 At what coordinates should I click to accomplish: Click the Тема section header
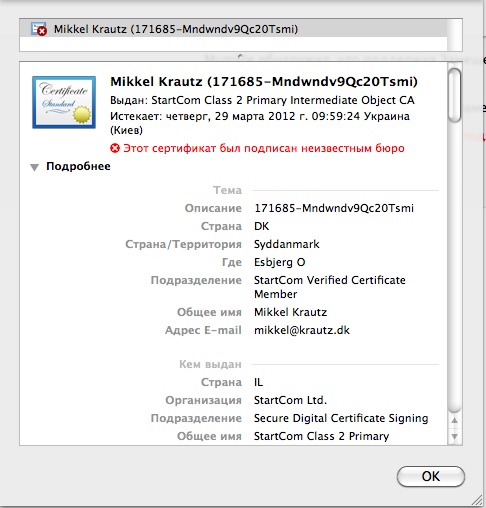coord(227,190)
